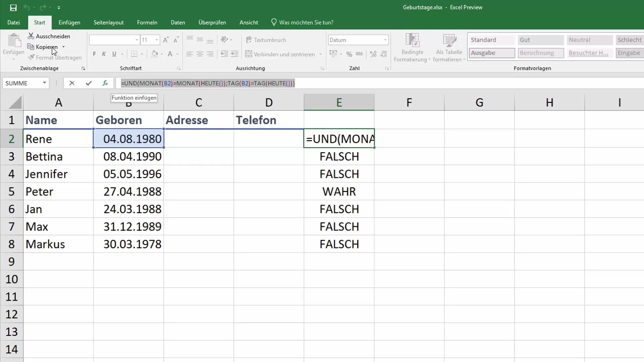Expand Verbinden und zentrieren dropdown arrow
The image size is (644, 362).
[x=321, y=54]
